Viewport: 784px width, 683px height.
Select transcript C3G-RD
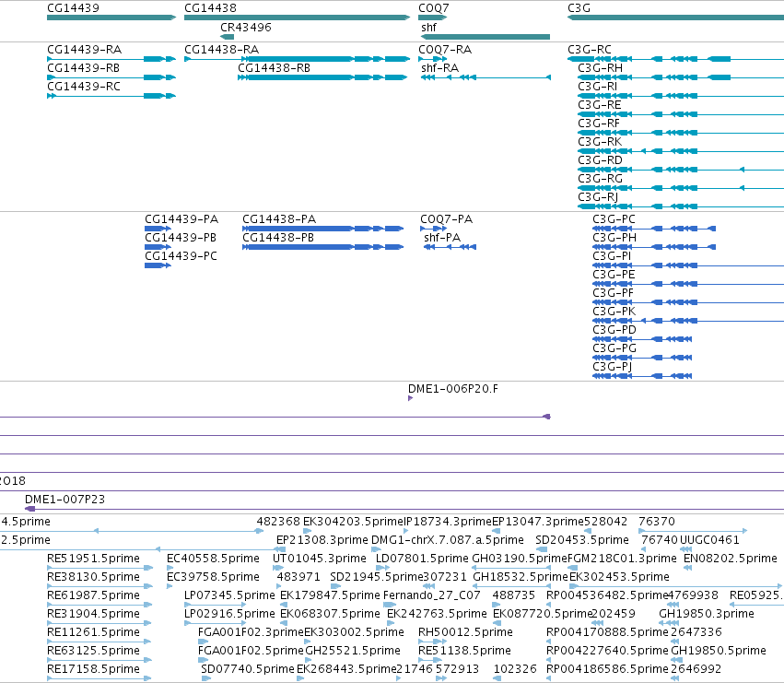pyautogui.click(x=601, y=160)
